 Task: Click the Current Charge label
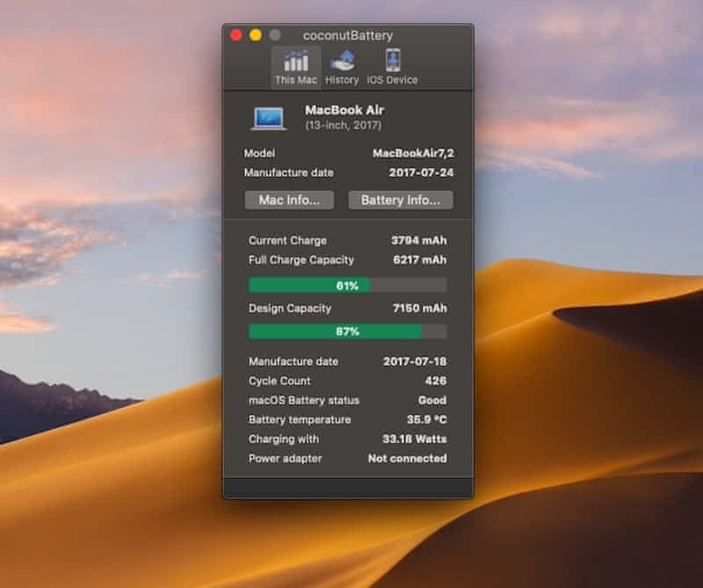coord(288,241)
